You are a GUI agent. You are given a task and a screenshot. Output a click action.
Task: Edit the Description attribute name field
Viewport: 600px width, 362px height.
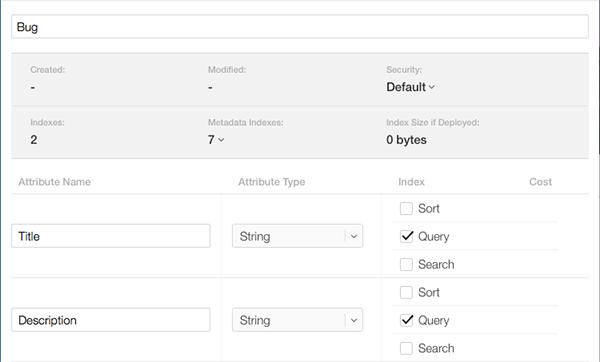pos(111,320)
